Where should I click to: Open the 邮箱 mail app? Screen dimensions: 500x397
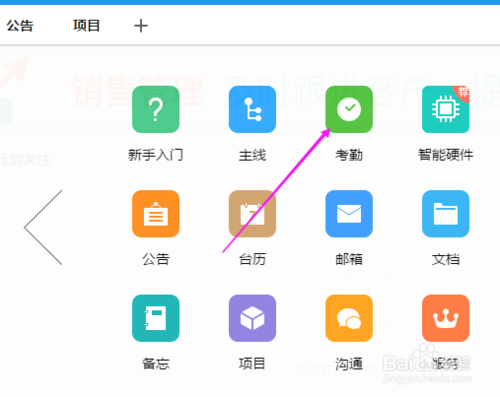349,214
